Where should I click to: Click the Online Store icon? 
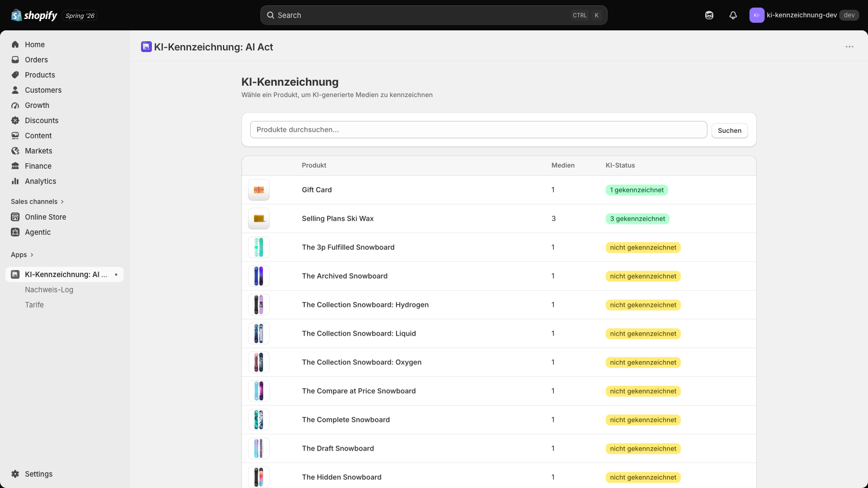(15, 217)
